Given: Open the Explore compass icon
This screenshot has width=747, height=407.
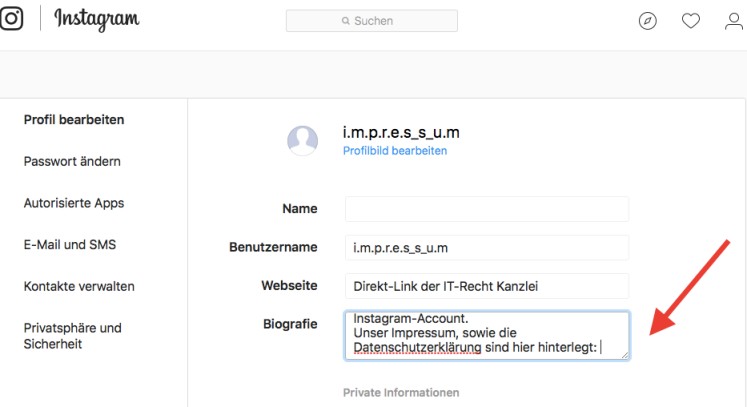Looking at the screenshot, I should coord(648,21).
